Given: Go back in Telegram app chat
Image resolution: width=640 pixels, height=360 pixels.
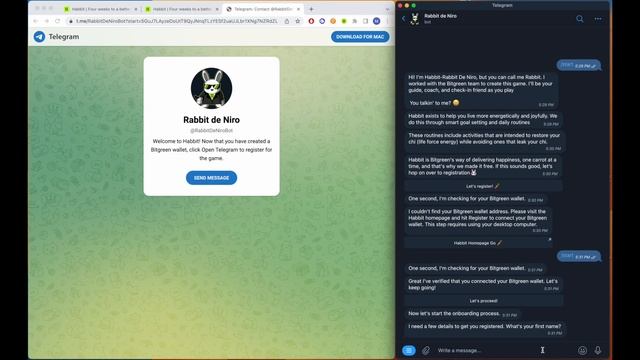Looking at the screenshot, I should click(403, 19).
